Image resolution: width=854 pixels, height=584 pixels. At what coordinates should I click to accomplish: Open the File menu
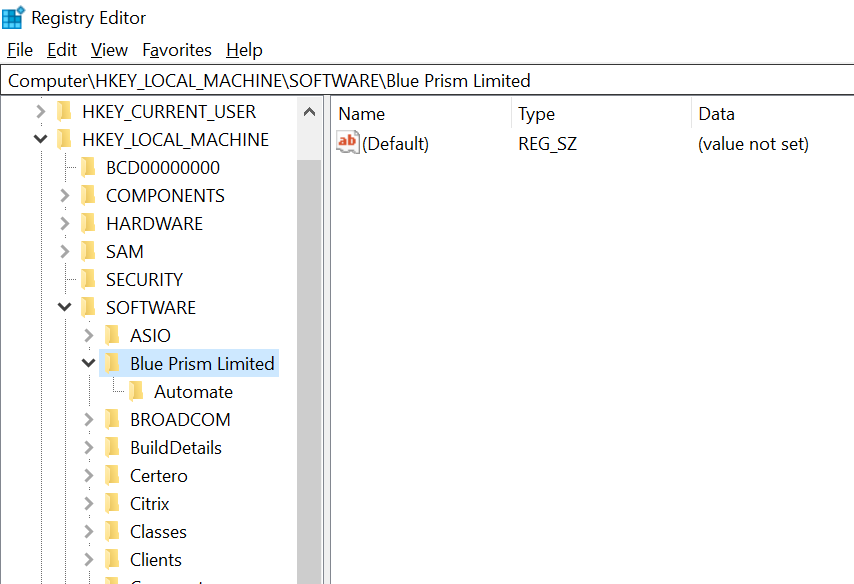20,50
